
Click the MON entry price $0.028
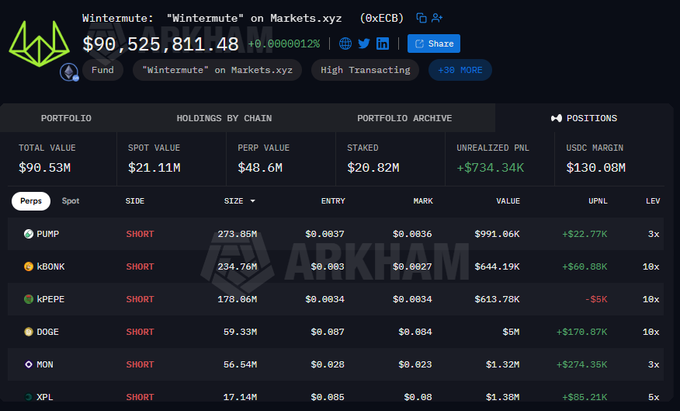327,364
